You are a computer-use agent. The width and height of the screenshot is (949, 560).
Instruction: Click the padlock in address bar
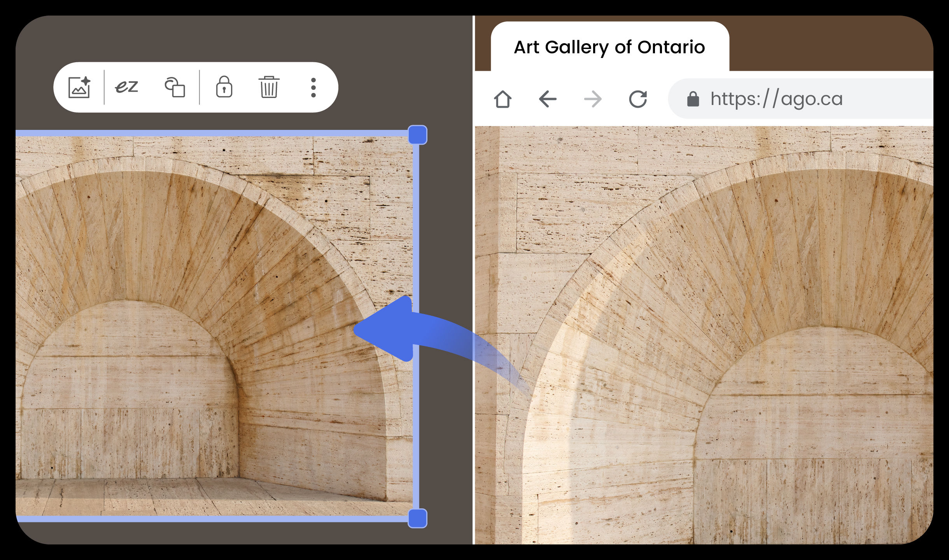point(693,99)
